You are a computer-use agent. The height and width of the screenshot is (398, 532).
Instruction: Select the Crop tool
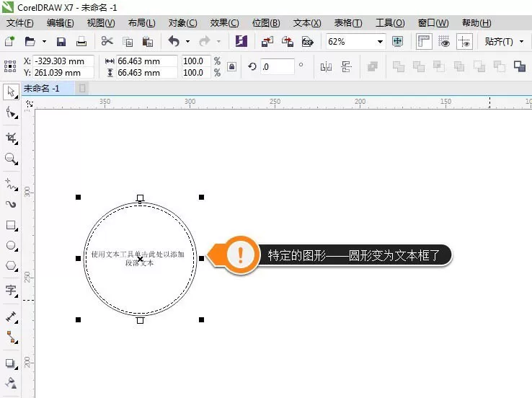click(12, 138)
